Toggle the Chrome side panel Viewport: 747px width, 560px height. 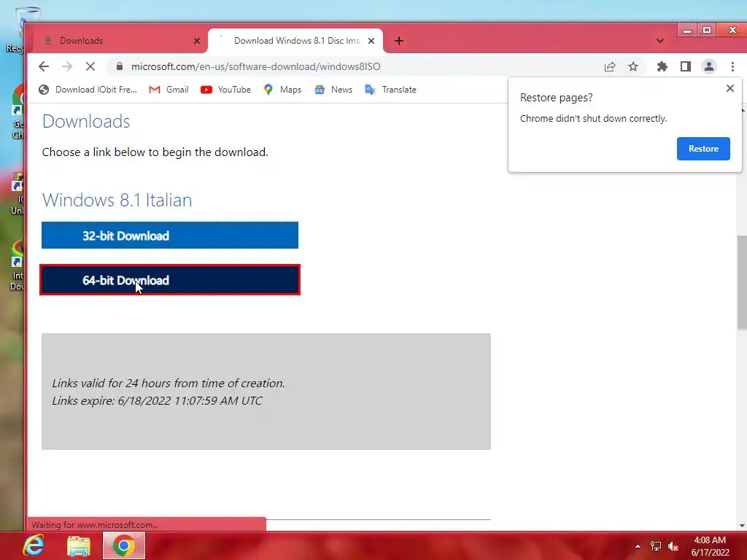[686, 66]
